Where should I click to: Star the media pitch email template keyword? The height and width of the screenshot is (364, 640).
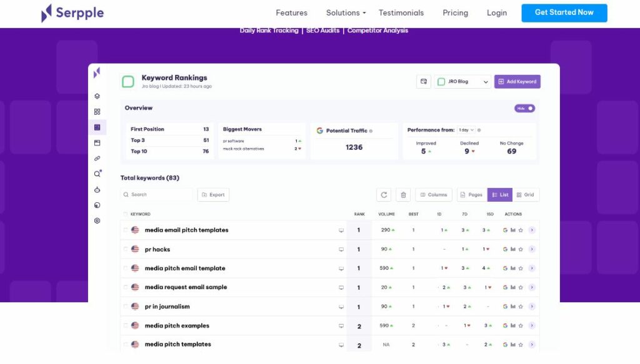(521, 268)
